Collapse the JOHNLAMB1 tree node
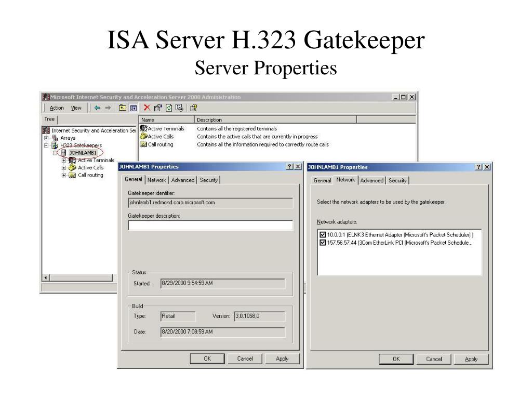Screen dimensions: 532x399 coord(55,153)
